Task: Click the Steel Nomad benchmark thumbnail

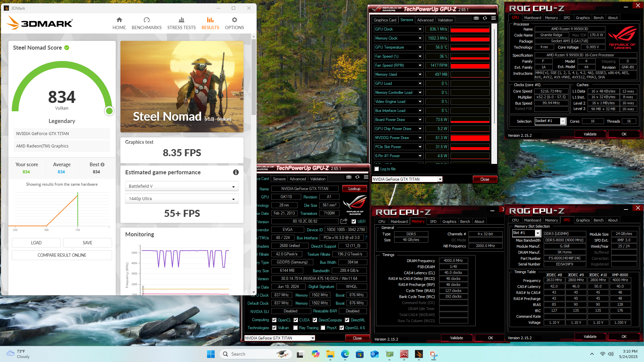Action: [x=182, y=86]
